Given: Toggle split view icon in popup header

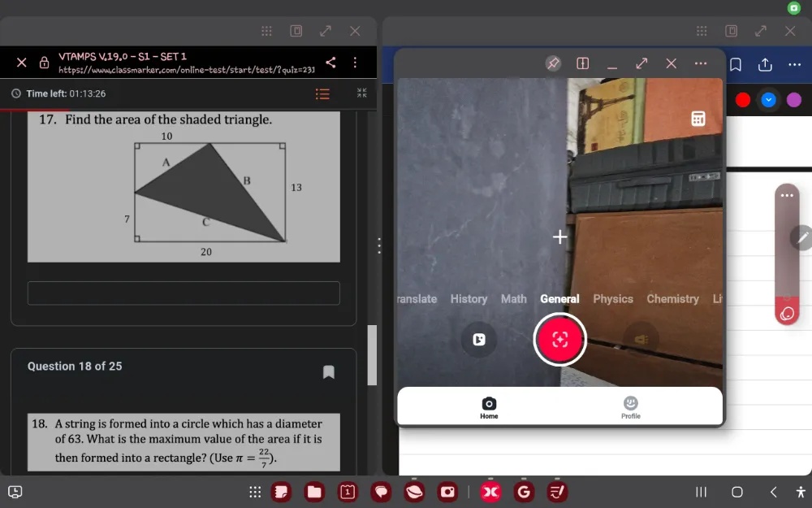Looking at the screenshot, I should pos(582,63).
